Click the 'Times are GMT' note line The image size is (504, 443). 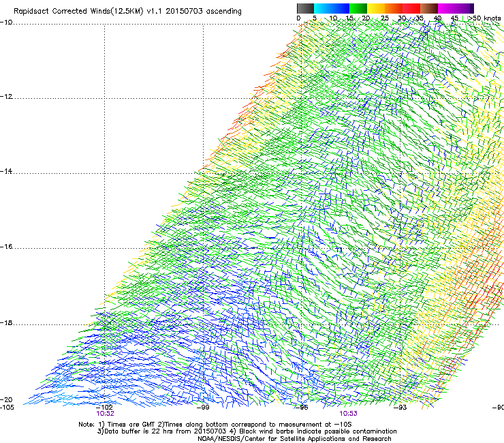coord(215,425)
